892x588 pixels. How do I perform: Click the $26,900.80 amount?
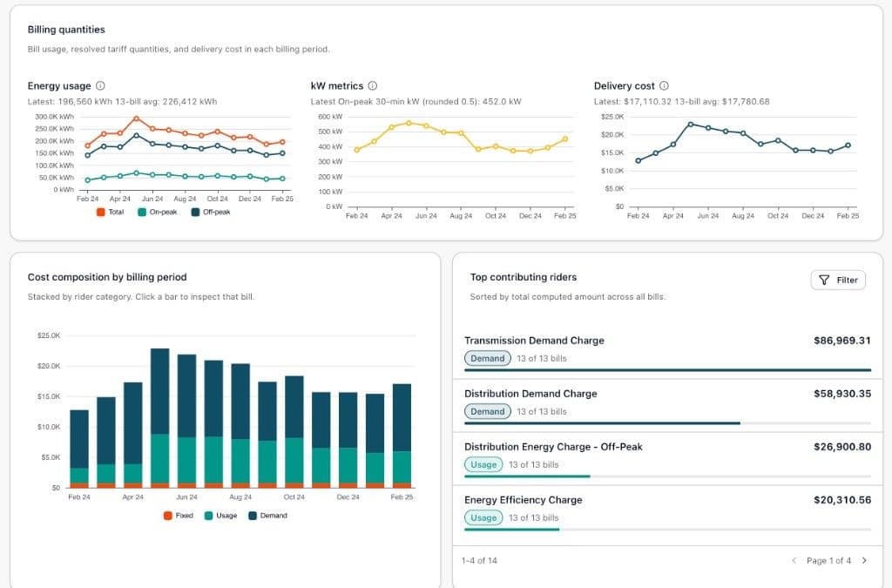click(x=842, y=447)
